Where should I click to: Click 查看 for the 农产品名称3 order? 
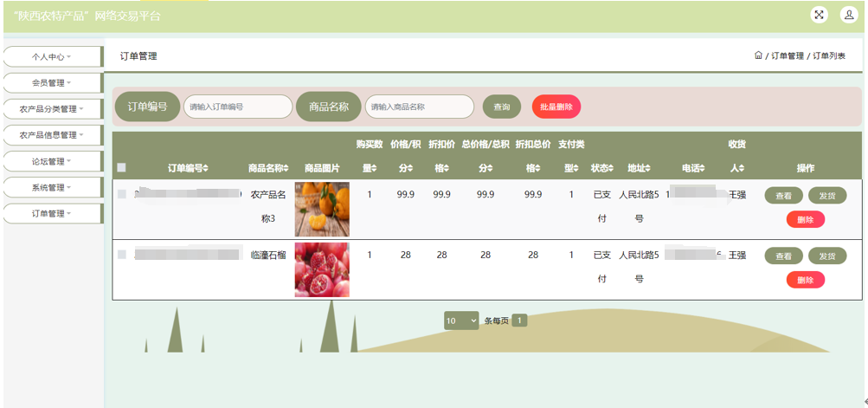(x=783, y=196)
